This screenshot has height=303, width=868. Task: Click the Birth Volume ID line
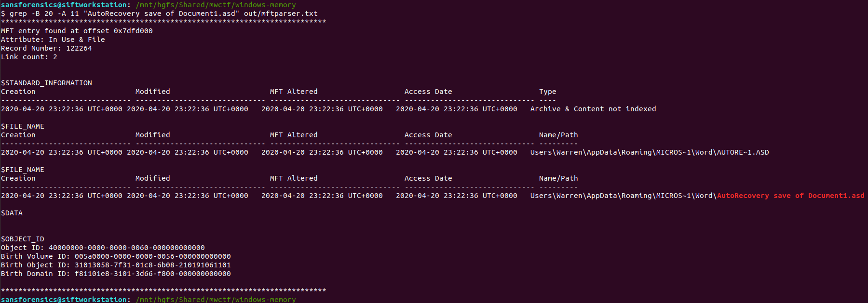point(116,256)
